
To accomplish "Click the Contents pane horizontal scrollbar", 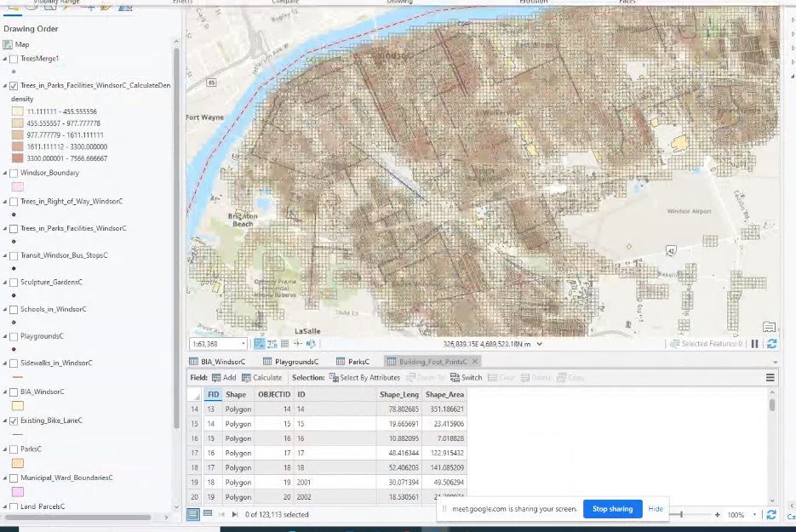I will 77,518.
